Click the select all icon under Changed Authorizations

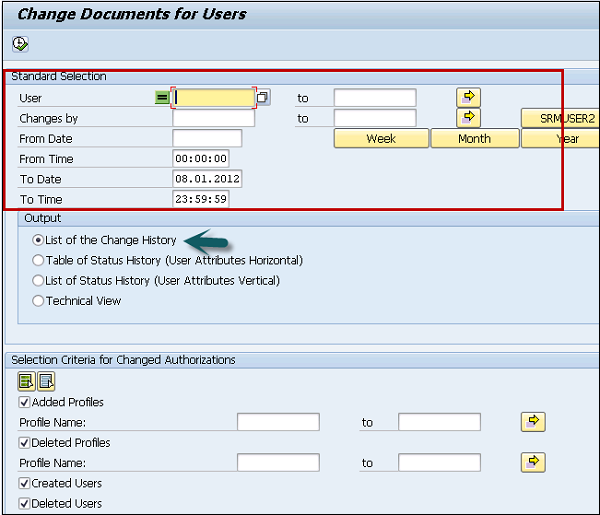pyautogui.click(x=26, y=381)
